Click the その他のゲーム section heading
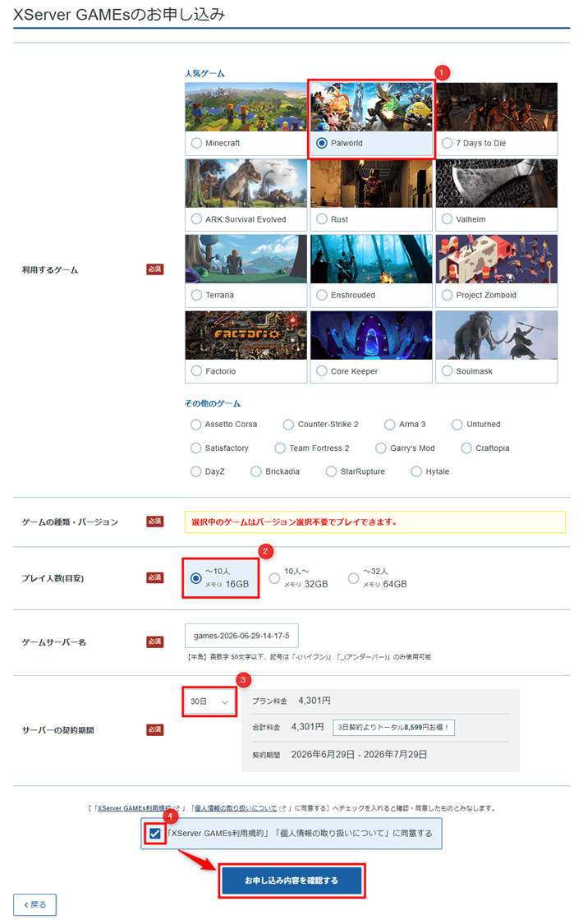This screenshot has height=924, width=583. tap(213, 403)
